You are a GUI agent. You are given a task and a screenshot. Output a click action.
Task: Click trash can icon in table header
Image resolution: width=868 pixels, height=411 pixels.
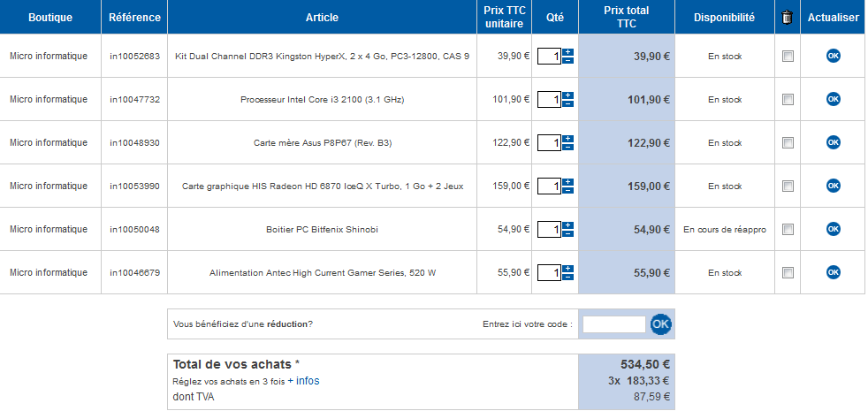click(788, 17)
